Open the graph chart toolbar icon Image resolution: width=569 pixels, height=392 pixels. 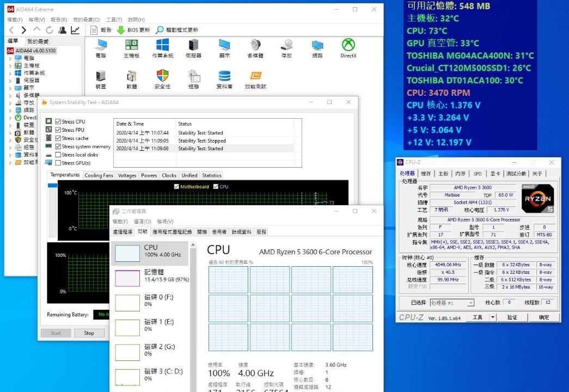[x=75, y=30]
